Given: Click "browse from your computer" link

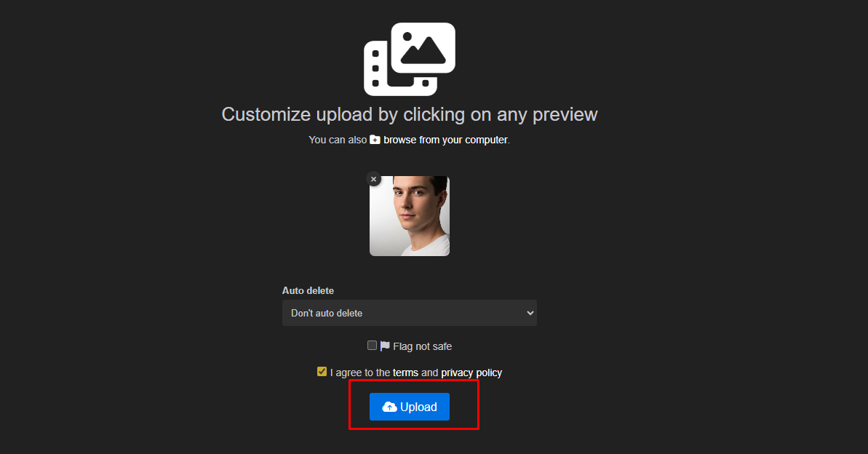Looking at the screenshot, I should point(445,140).
